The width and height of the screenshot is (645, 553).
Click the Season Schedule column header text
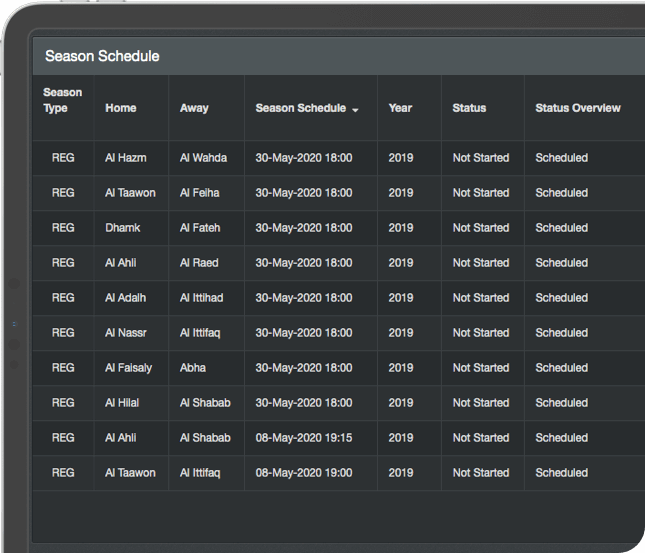click(x=301, y=108)
